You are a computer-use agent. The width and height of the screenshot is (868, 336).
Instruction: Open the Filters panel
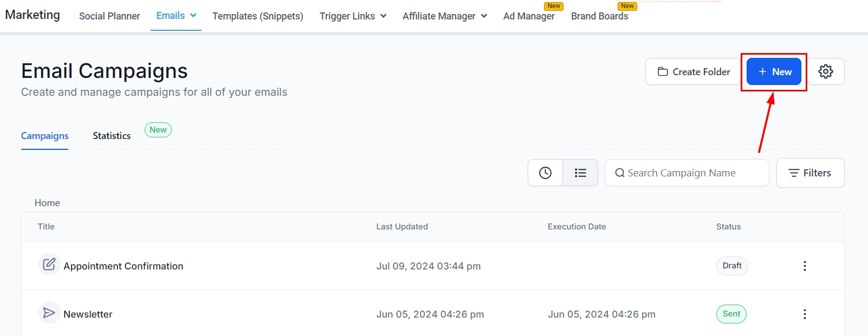[x=810, y=173]
